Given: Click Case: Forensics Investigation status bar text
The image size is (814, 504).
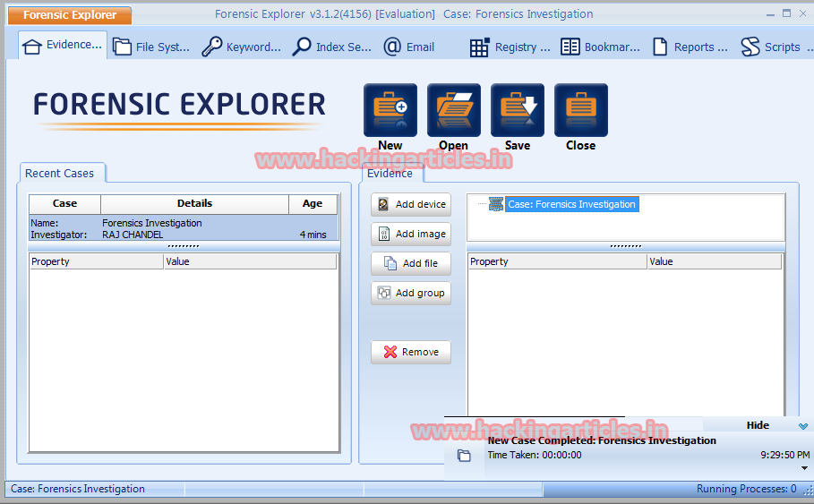Looking at the screenshot, I should (x=78, y=489).
